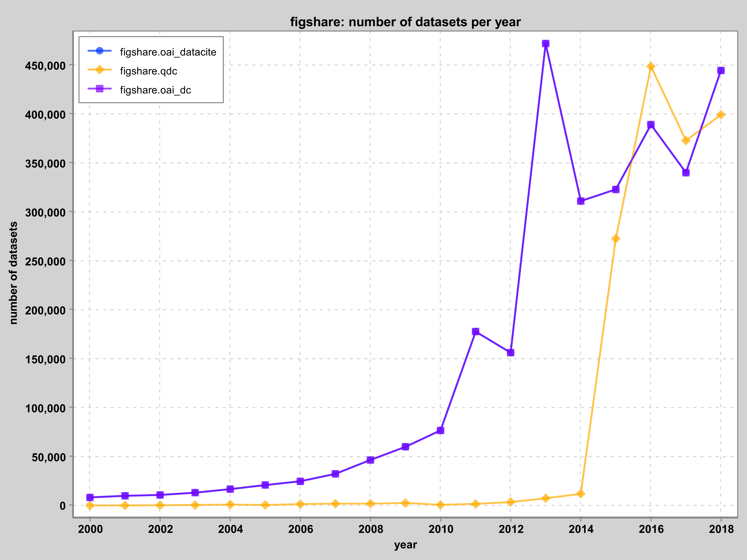Screen dimensions: 747x560
Task: Click the figshare.oai_datacite legend label
Action: click(168, 52)
